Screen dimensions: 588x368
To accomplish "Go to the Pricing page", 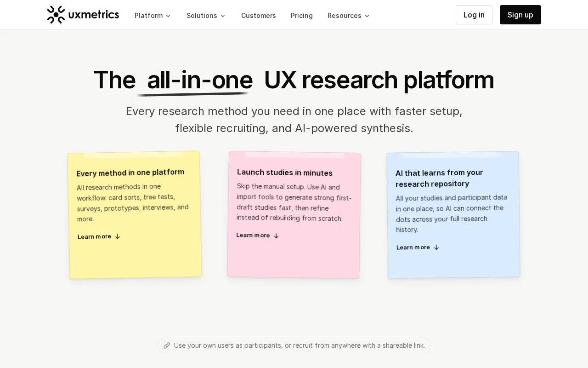I will [x=302, y=16].
